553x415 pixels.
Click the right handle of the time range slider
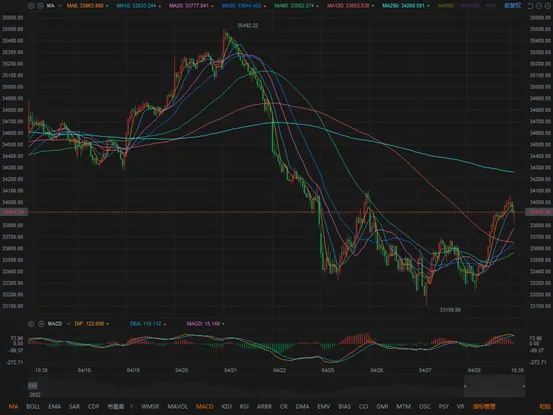coord(524,386)
